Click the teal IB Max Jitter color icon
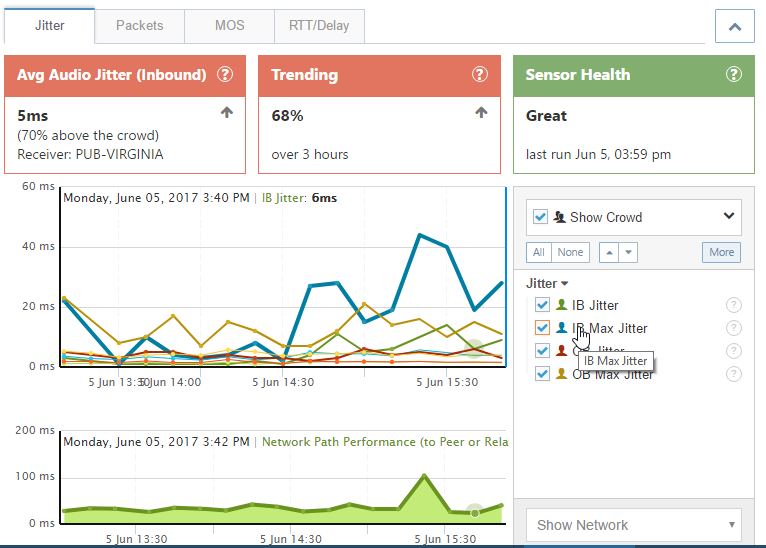This screenshot has height=548, width=766. (x=562, y=328)
